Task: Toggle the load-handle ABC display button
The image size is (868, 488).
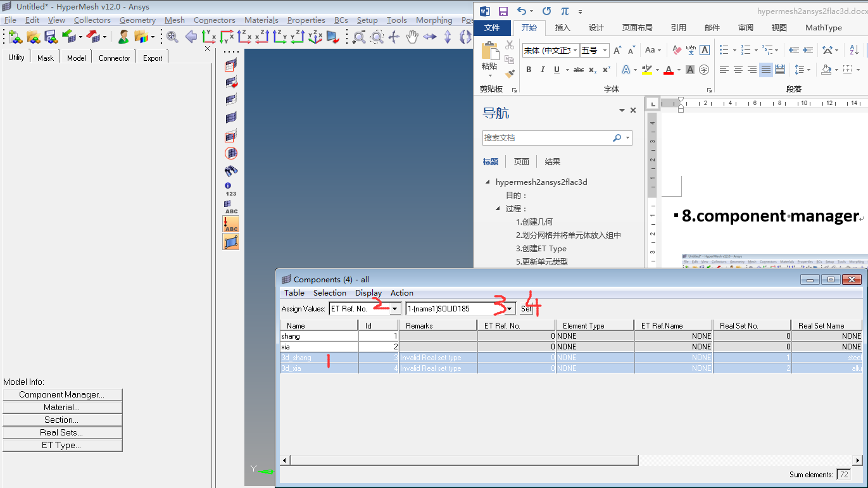Action: pyautogui.click(x=231, y=224)
